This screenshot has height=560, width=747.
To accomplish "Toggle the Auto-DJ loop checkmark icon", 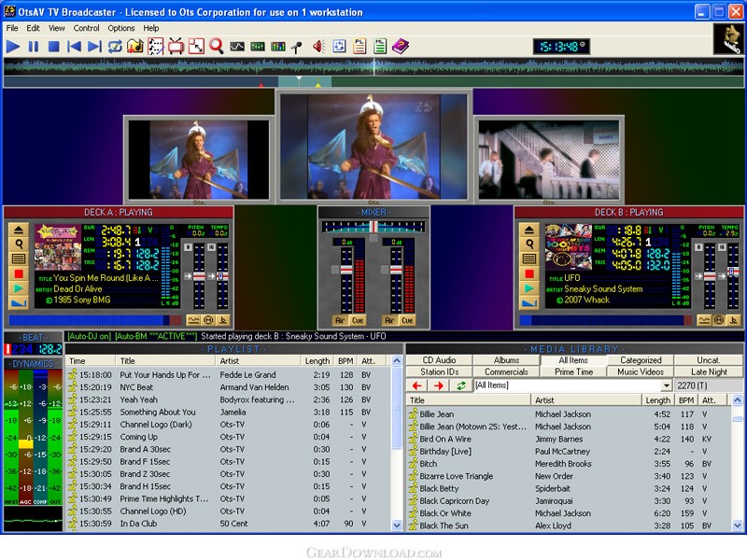I will [115, 47].
